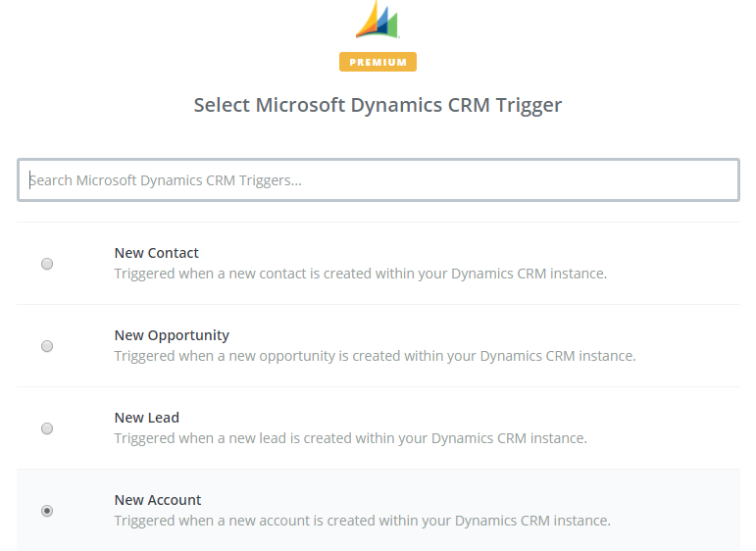Select the New Lead radio button
Viewport: 756px width, 551px height.
tap(47, 428)
